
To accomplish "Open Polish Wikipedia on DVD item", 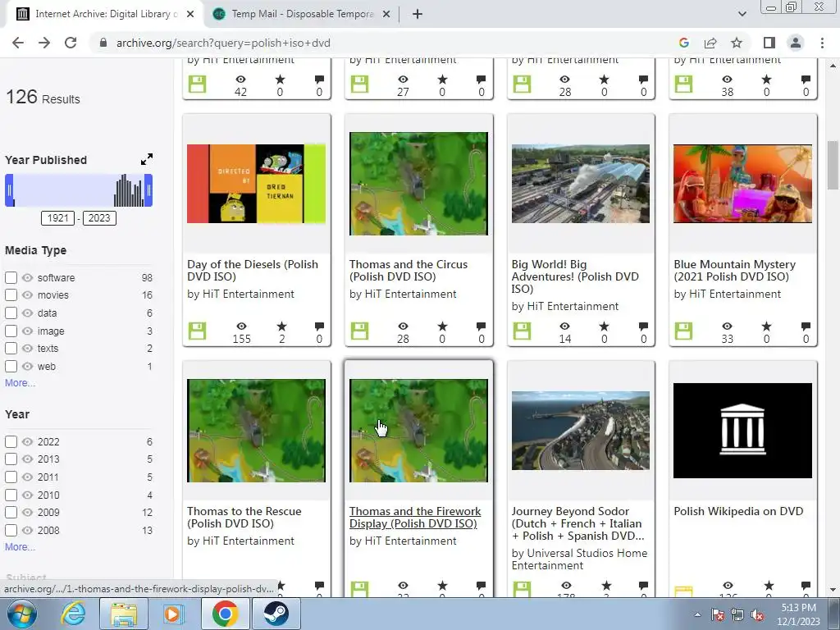I will tap(738, 511).
